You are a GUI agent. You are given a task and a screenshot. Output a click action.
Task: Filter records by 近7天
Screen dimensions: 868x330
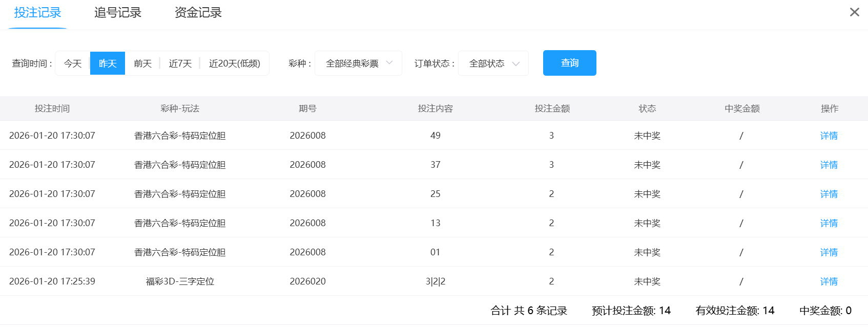pyautogui.click(x=180, y=63)
